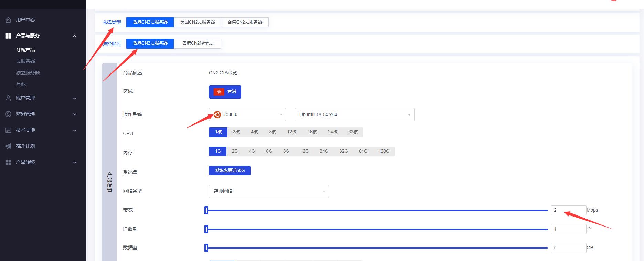Select 8核 CPU option
This screenshot has width=644, height=261.
pos(272,132)
